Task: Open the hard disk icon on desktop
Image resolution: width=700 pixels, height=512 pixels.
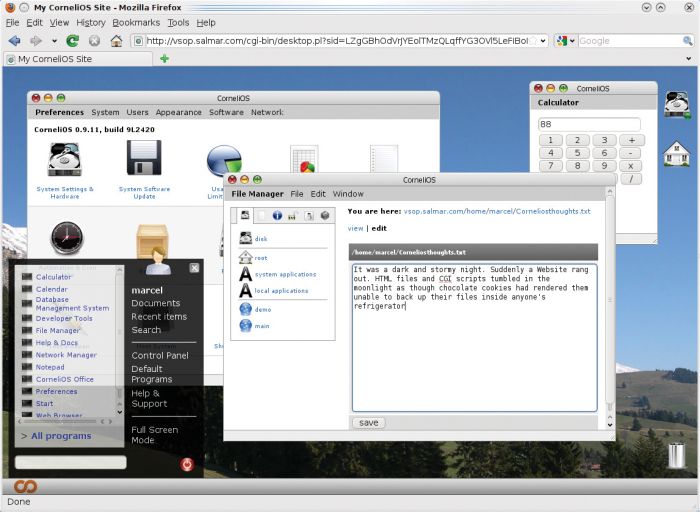Action: pos(677,105)
